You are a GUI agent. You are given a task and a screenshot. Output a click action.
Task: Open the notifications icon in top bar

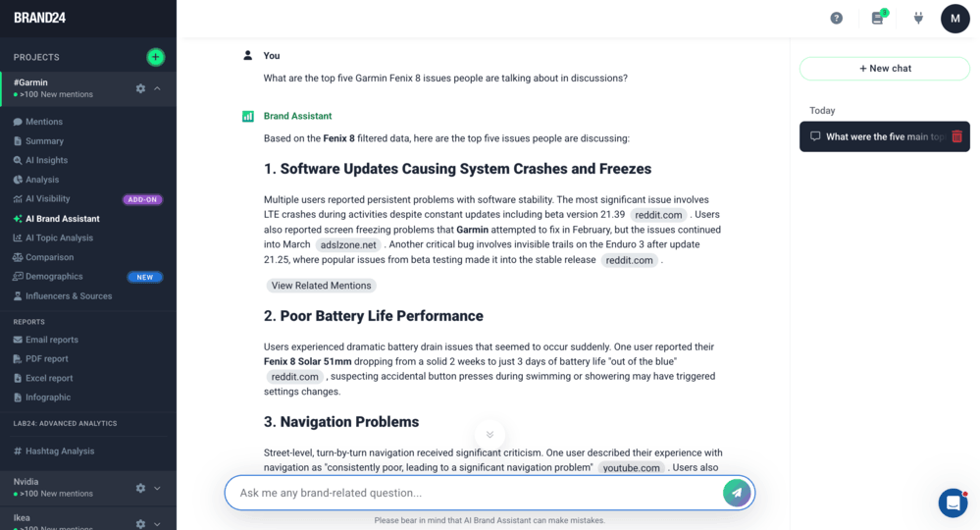coord(878,18)
